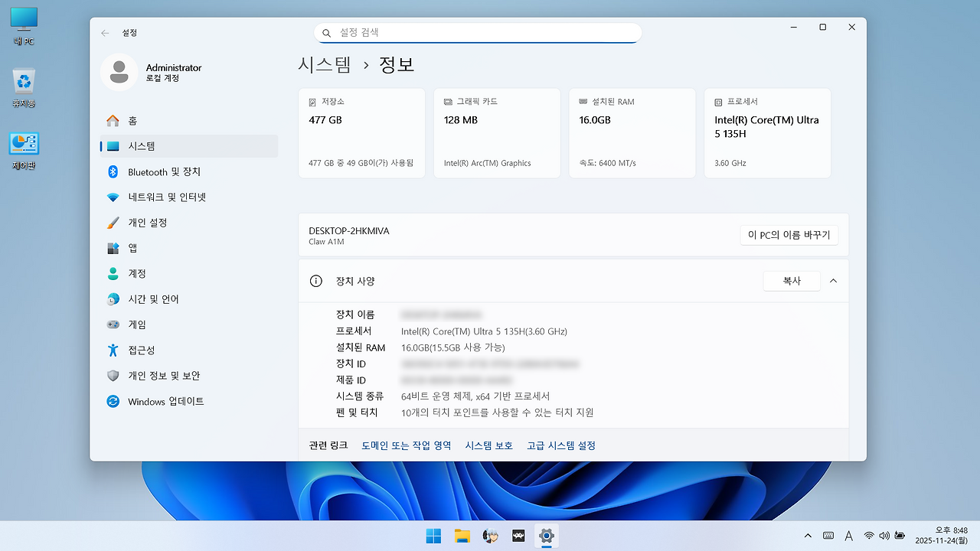Collapse the 장치 사양 section chevron
Screen dimensions: 980x551
833,281
